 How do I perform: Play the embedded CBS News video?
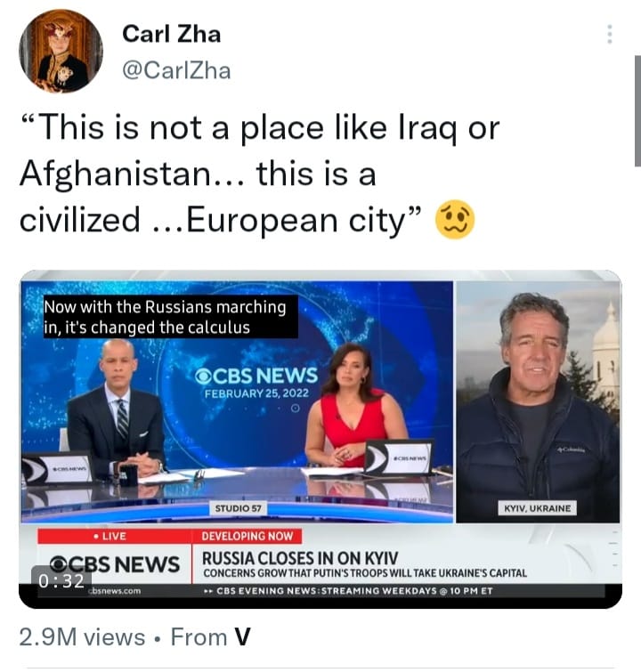(320, 438)
